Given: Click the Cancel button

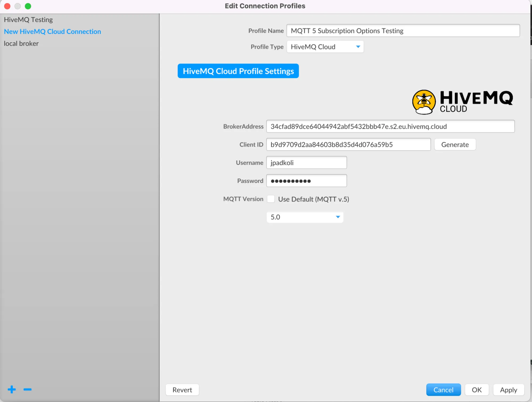Looking at the screenshot, I should pyautogui.click(x=443, y=390).
